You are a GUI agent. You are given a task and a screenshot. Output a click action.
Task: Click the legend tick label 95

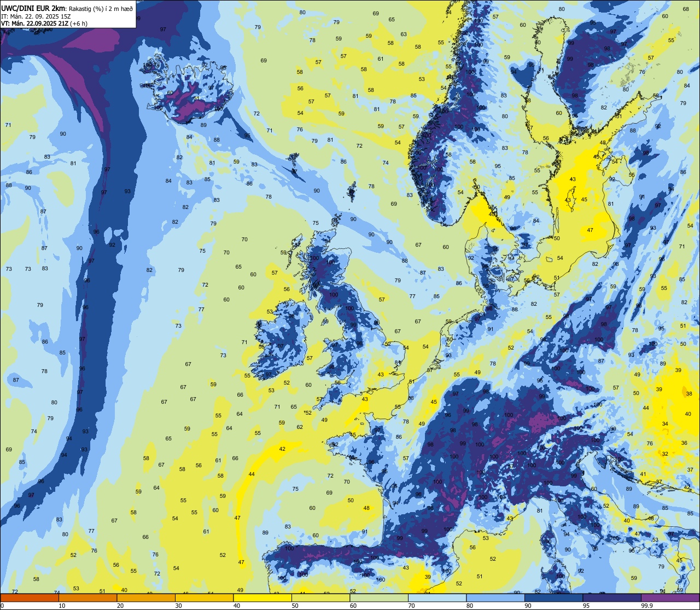[586, 606]
